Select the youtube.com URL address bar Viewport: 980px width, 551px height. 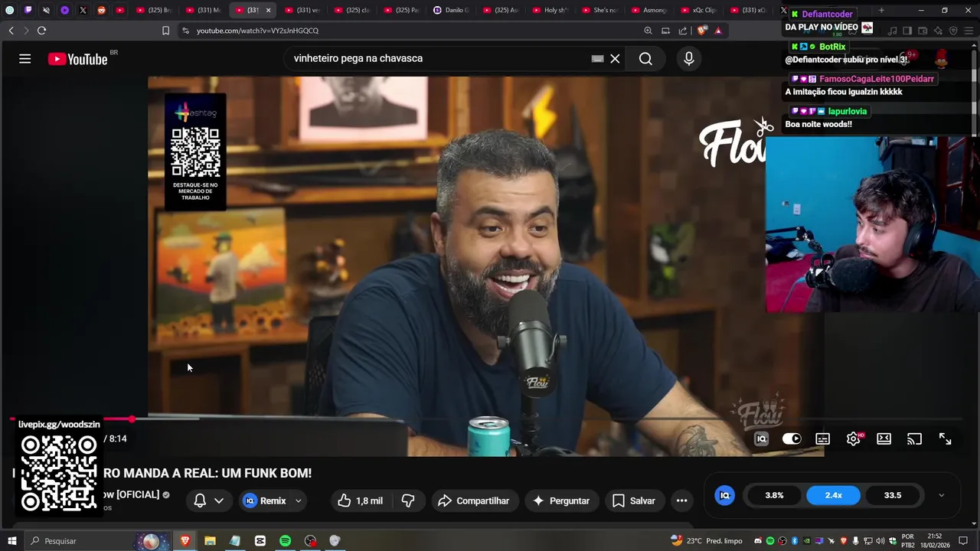click(257, 31)
